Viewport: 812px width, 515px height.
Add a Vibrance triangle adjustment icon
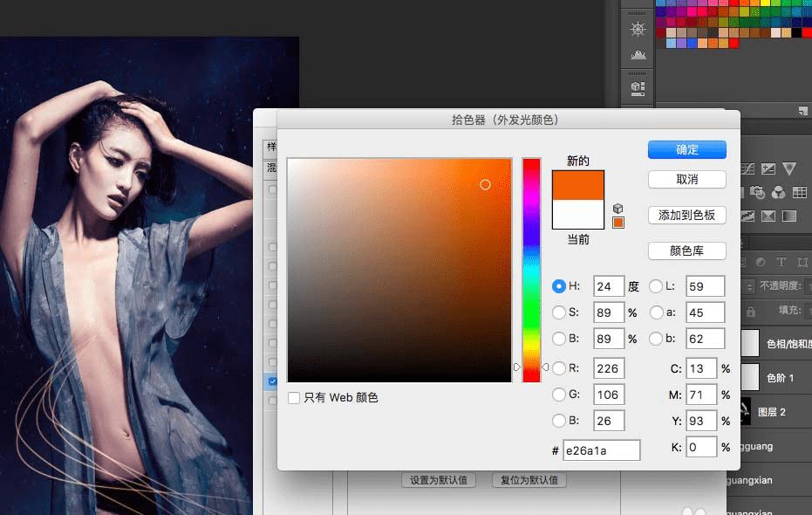(x=789, y=168)
